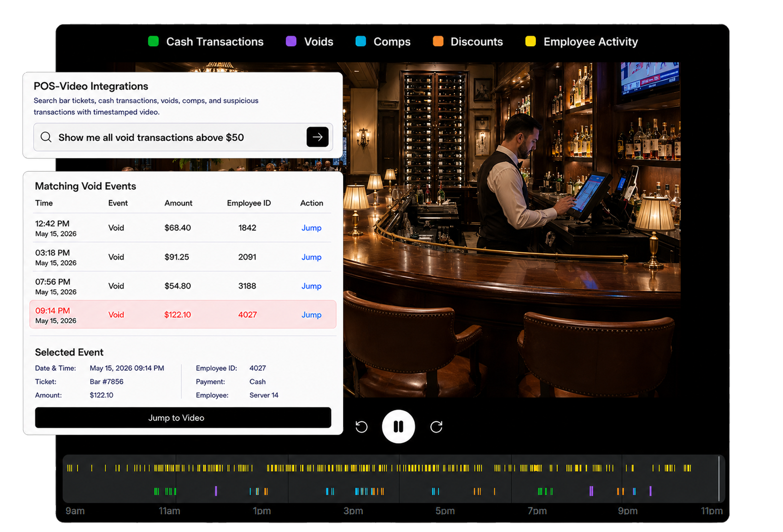Click the Event column header
This screenshot has height=532, width=783.
click(x=118, y=203)
